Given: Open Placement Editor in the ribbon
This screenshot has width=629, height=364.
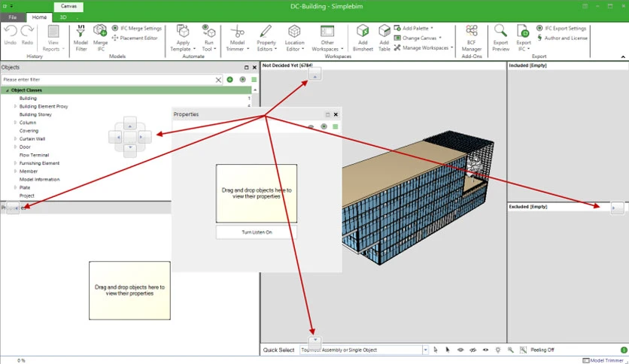Looking at the screenshot, I should (x=135, y=38).
